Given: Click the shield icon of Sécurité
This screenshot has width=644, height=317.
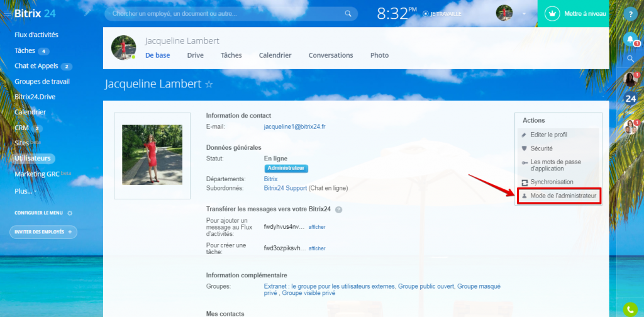Looking at the screenshot, I should (524, 148).
